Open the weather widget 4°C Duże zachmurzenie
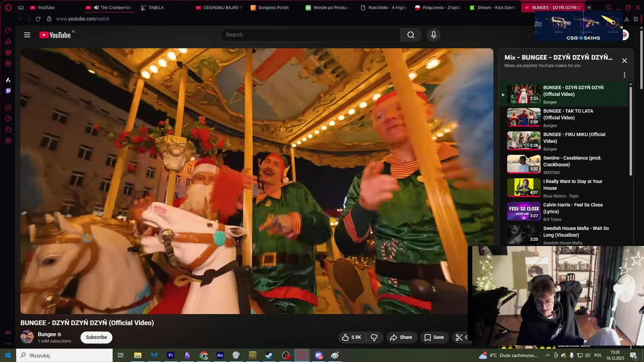The image size is (644, 362). tap(508, 355)
